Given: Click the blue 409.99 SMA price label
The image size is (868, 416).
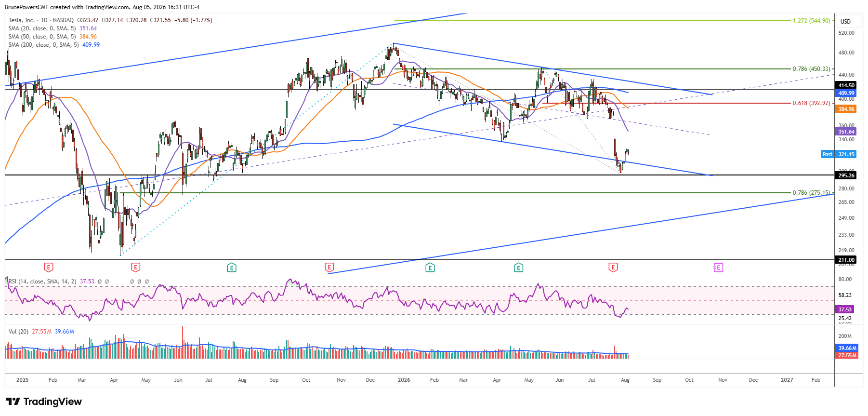Looking at the screenshot, I should tap(846, 93).
